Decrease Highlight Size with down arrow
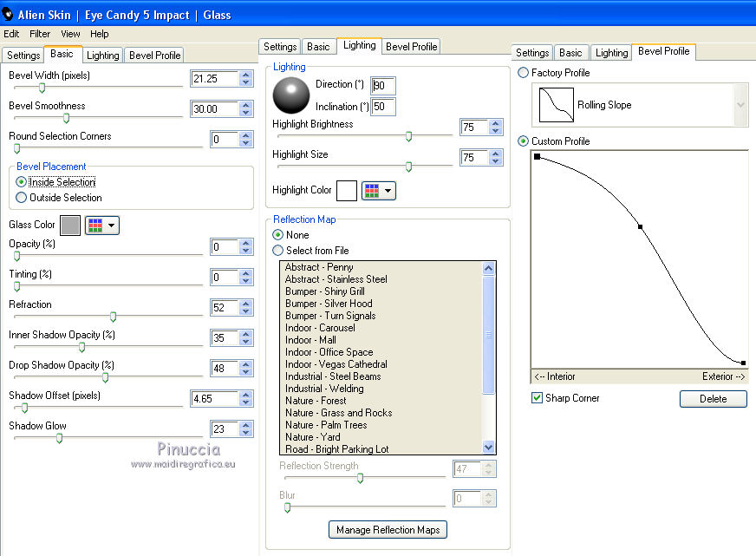 pos(495,161)
